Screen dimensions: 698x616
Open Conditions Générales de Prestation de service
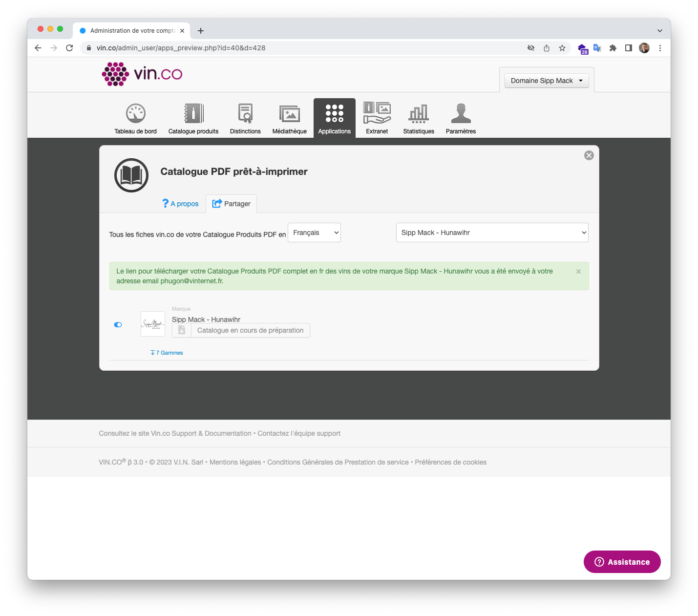[338, 462]
